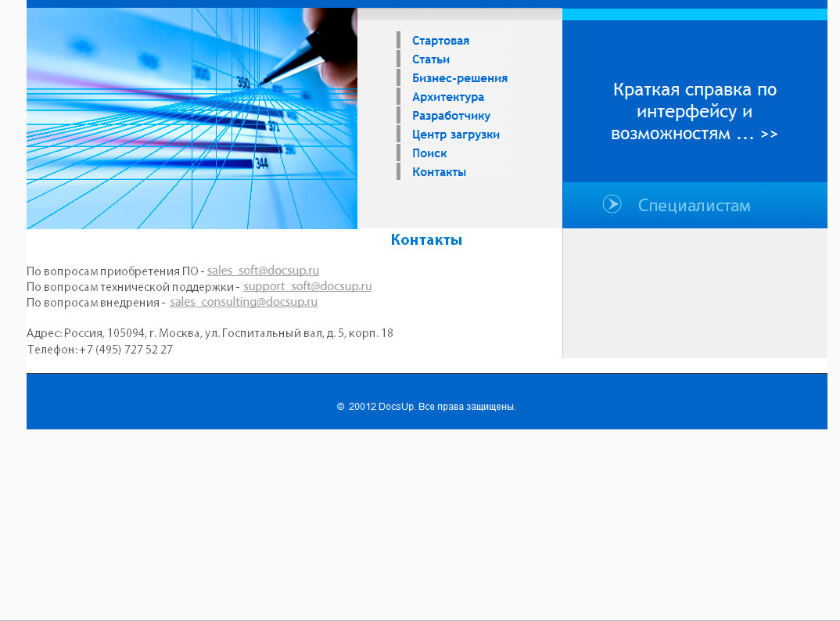Select Контакты in the navigation menu
Screen dimensions: 840x621
(439, 172)
